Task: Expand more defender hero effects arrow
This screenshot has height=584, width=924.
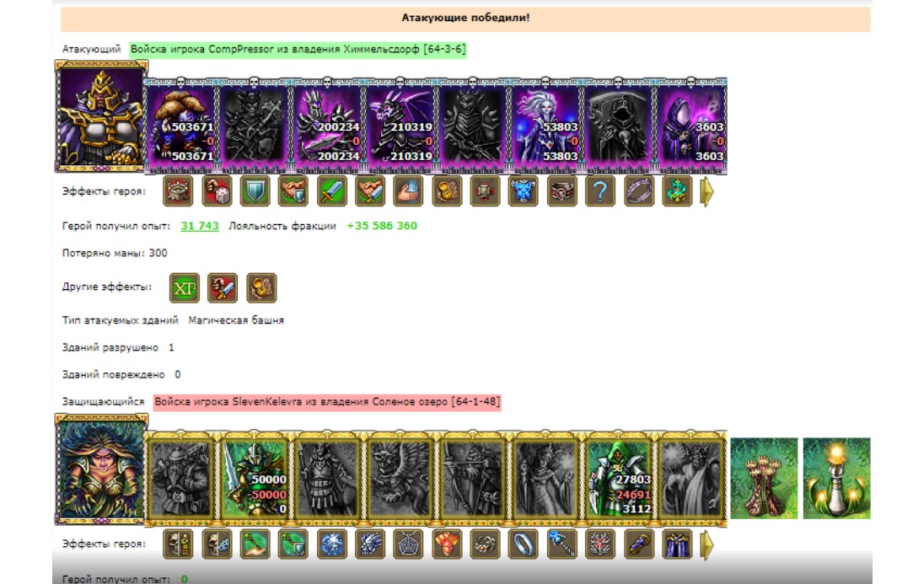Action: (x=706, y=544)
